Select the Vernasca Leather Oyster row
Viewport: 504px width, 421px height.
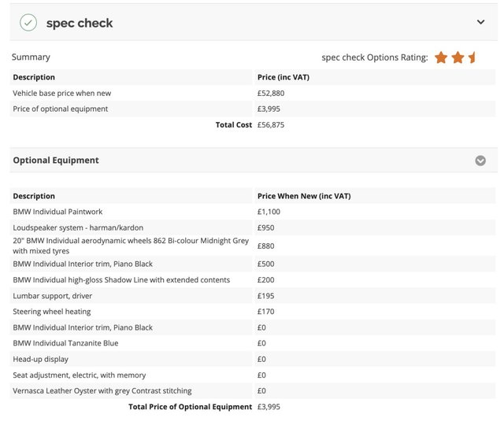(x=102, y=391)
